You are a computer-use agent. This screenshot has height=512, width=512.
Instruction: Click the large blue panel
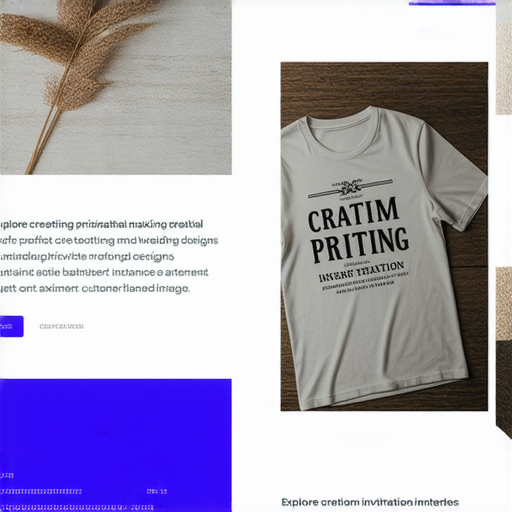click(x=116, y=445)
